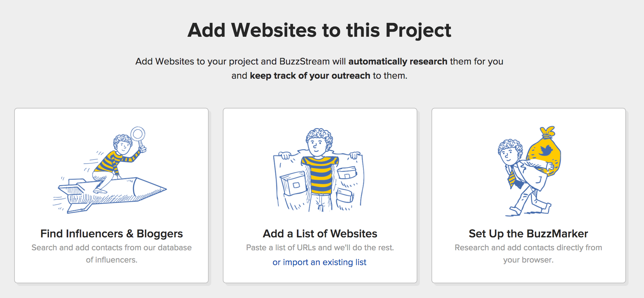Click the "Add Websites to this Project" heading
Viewport: 644px width, 298px height.
[x=319, y=30]
